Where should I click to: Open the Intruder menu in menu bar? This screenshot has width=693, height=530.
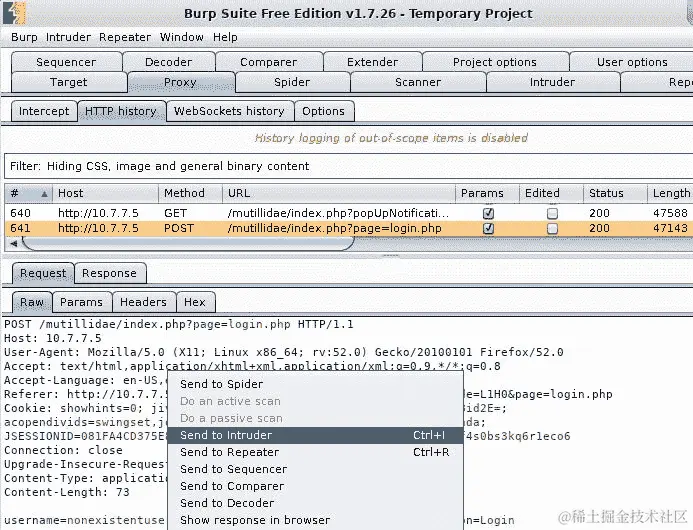[68, 37]
